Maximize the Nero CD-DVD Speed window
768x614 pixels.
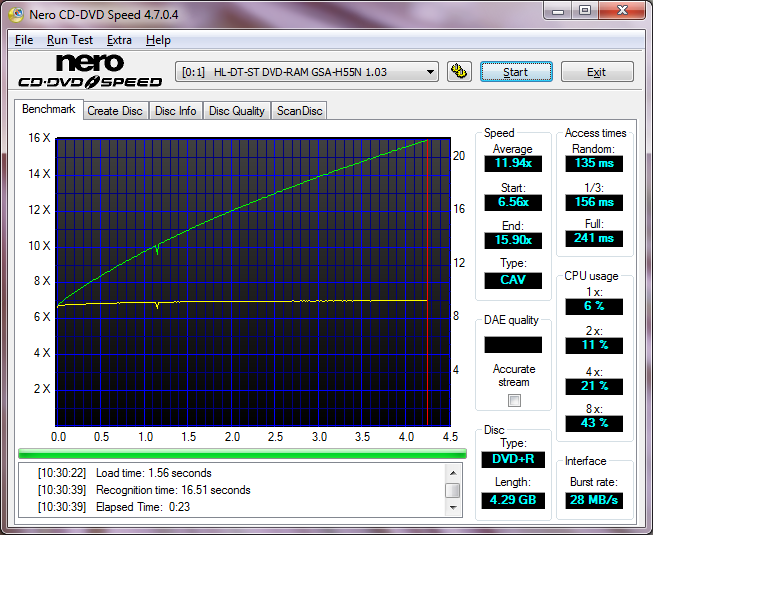585,11
